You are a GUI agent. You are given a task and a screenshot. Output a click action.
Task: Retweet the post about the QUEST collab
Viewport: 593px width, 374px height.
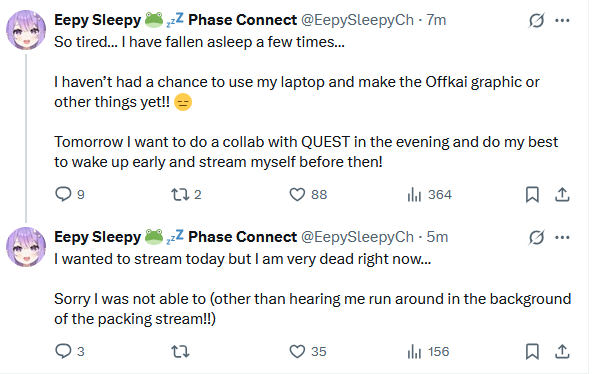186,195
